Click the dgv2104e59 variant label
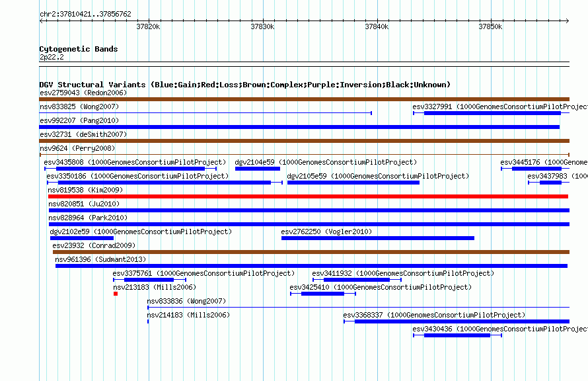588x381 pixels. (x=326, y=162)
